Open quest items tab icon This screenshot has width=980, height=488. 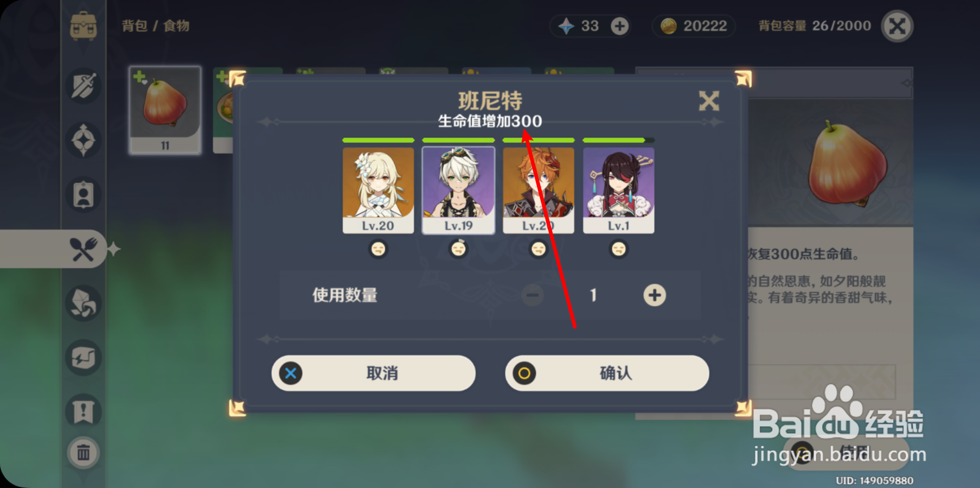click(84, 411)
